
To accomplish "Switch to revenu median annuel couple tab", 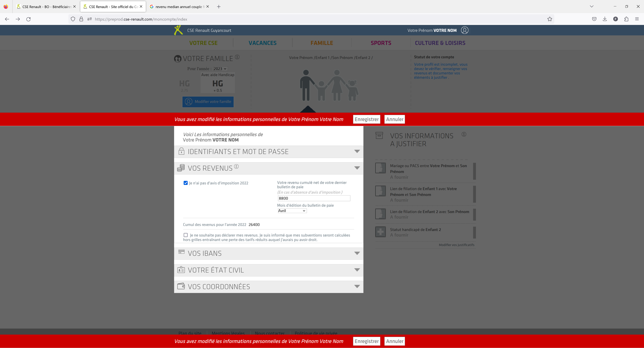I will 179,6.
